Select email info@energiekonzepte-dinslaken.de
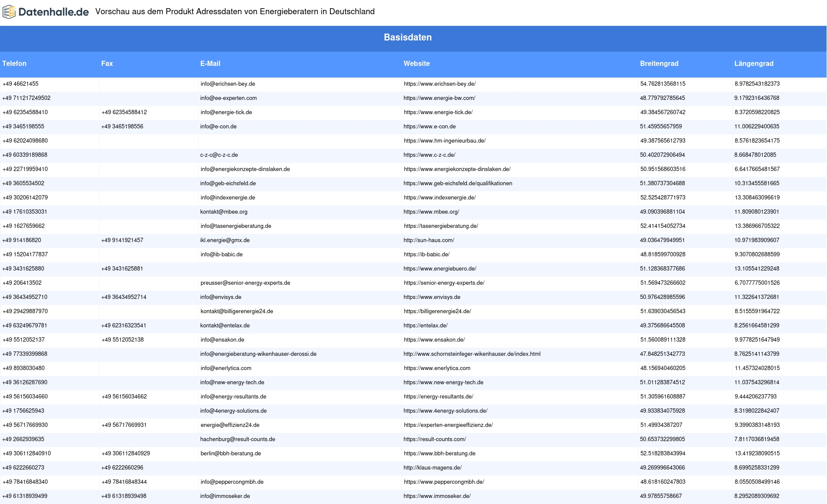 [x=245, y=169]
